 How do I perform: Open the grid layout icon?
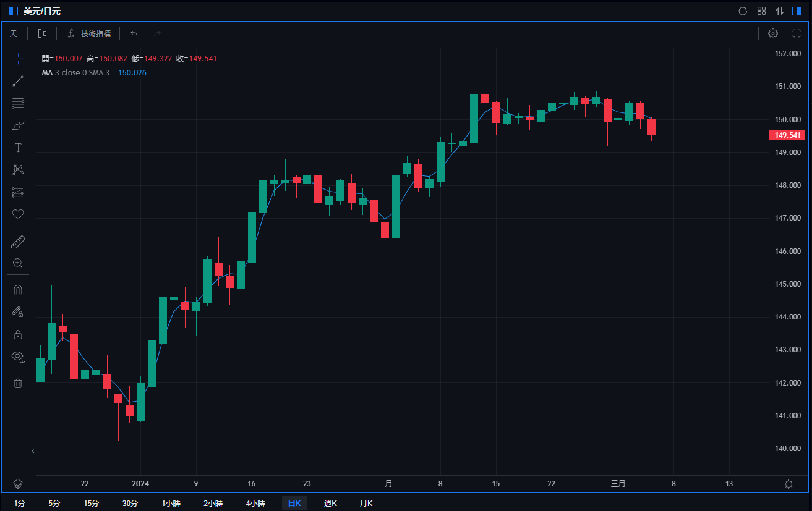761,11
